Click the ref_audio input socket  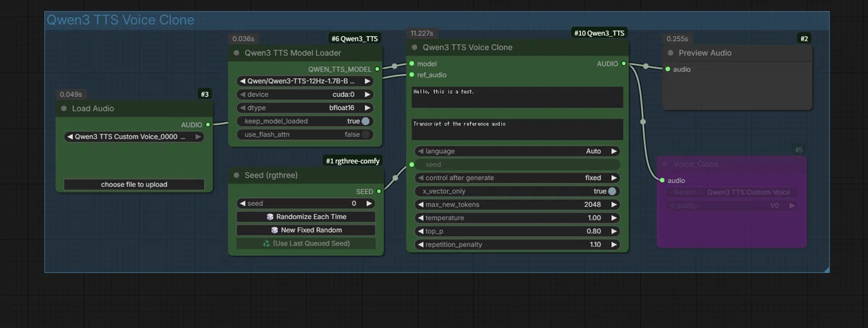coord(412,74)
